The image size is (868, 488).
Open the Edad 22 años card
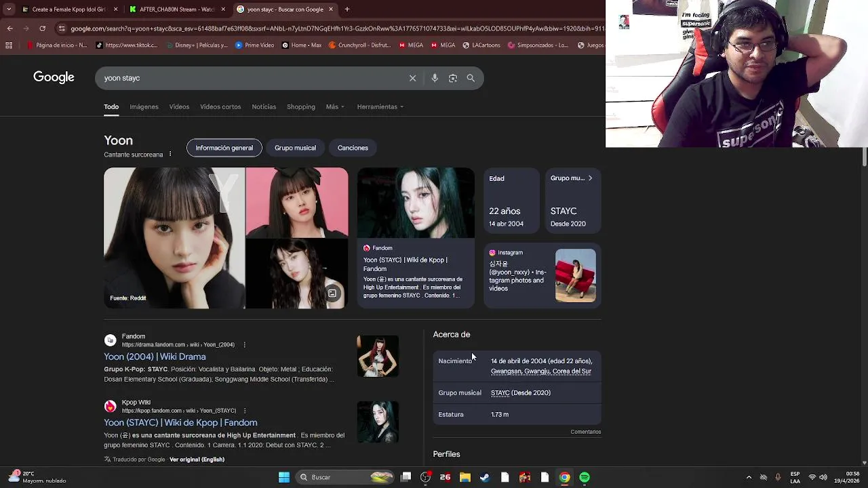tap(511, 201)
